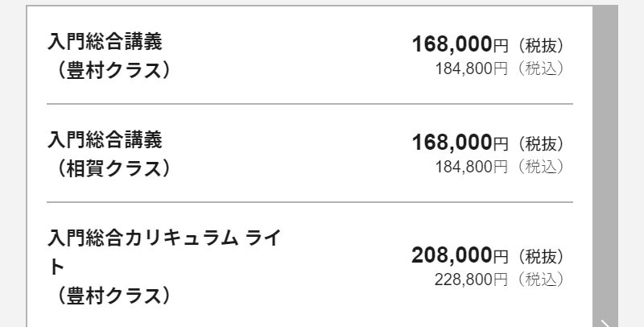644x327 pixels.
Task: Click the 168,000 price in the 豊村クラス row
Action: point(452,44)
